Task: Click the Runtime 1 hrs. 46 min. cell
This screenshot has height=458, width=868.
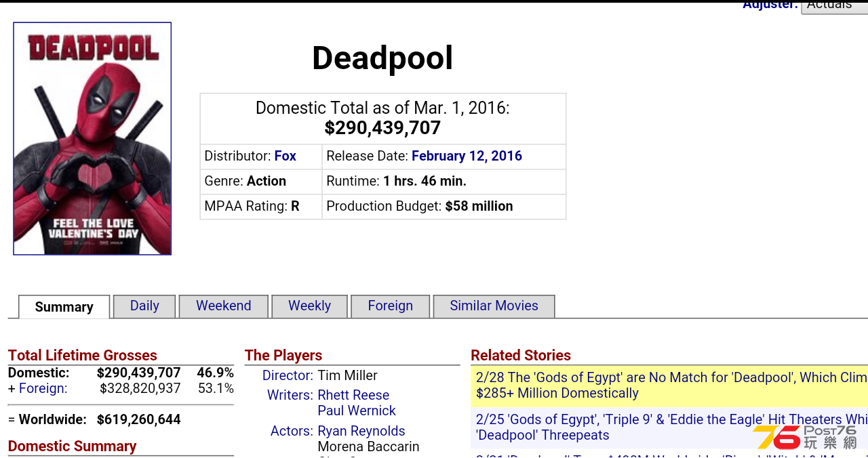Action: pos(443,182)
